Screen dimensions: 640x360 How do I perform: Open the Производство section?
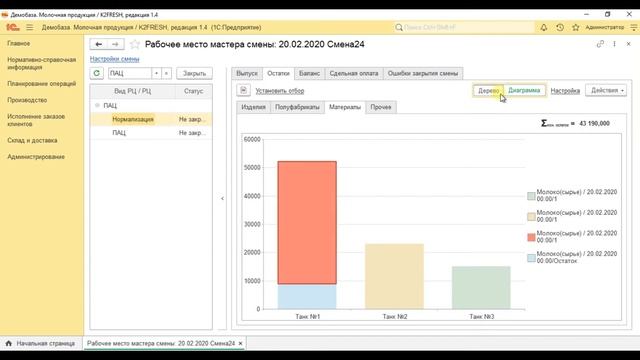click(x=27, y=100)
